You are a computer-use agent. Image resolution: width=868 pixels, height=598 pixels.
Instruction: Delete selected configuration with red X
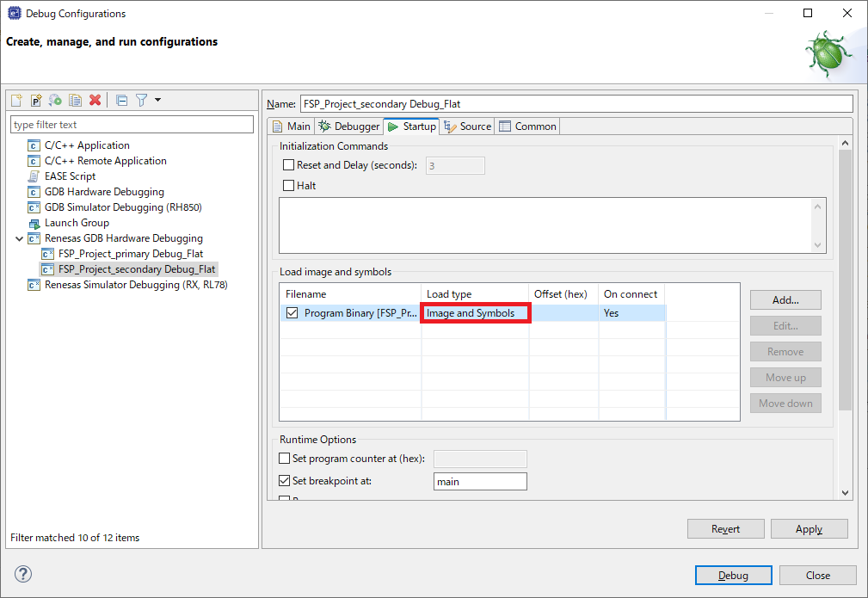(x=95, y=101)
